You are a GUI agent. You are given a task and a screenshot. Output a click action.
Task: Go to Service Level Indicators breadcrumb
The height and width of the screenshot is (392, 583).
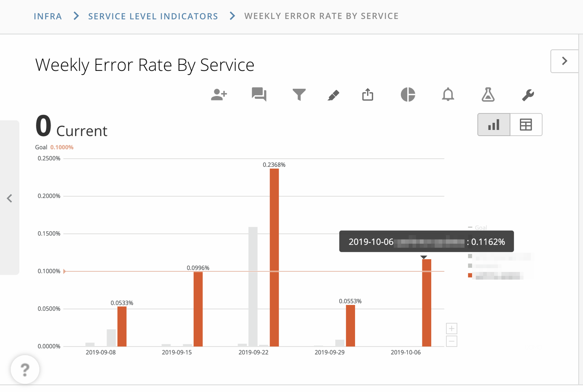pyautogui.click(x=153, y=16)
